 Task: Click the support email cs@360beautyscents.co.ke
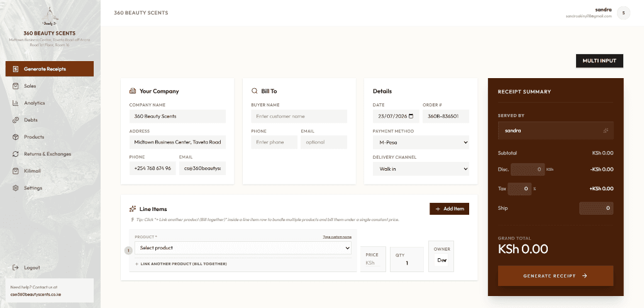click(x=36, y=294)
